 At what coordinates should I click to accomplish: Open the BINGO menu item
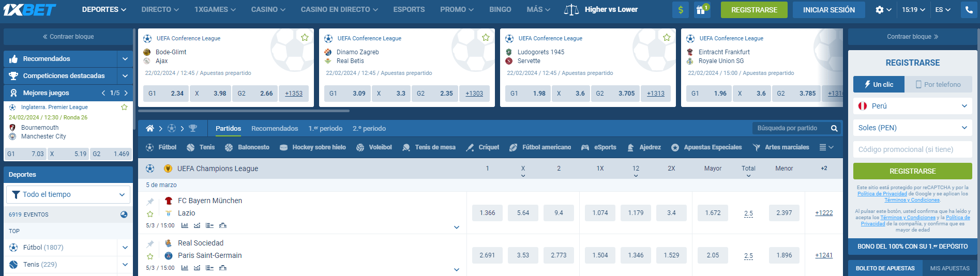click(500, 9)
